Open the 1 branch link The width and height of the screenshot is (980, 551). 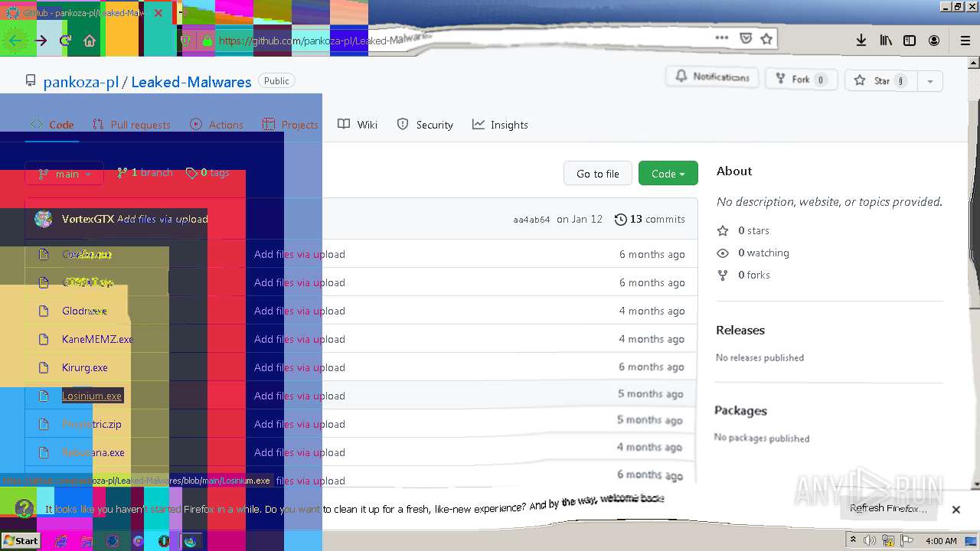click(145, 173)
